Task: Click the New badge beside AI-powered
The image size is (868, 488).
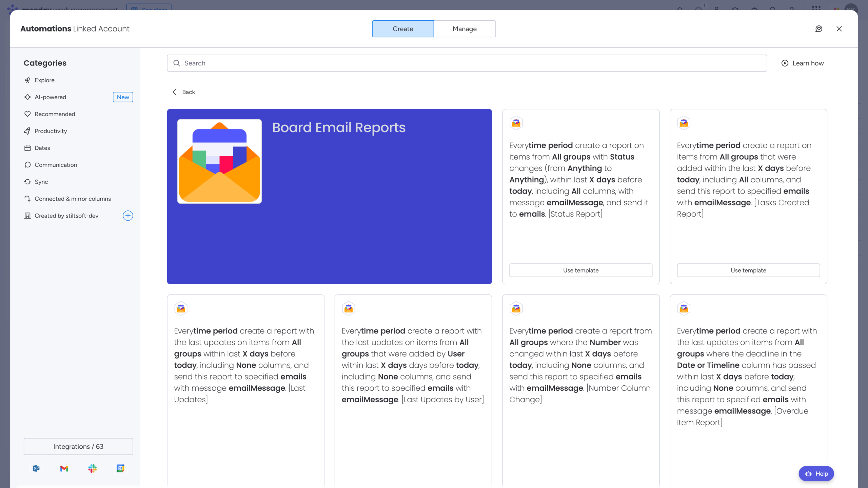Action: tap(123, 97)
